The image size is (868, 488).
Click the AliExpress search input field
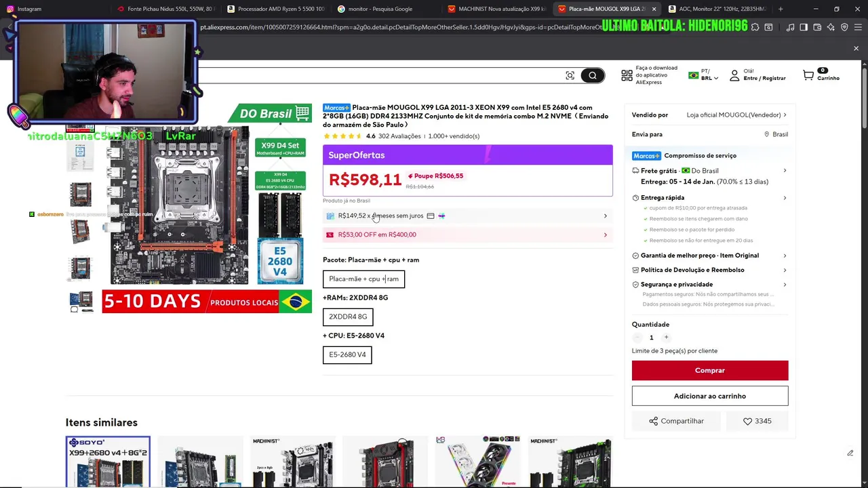click(380, 75)
